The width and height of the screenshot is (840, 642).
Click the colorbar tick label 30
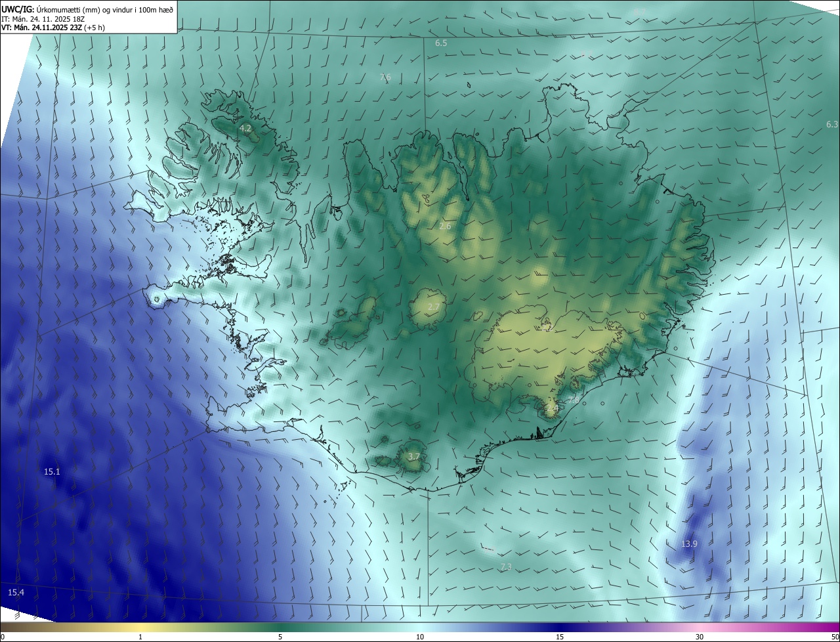[x=700, y=637]
